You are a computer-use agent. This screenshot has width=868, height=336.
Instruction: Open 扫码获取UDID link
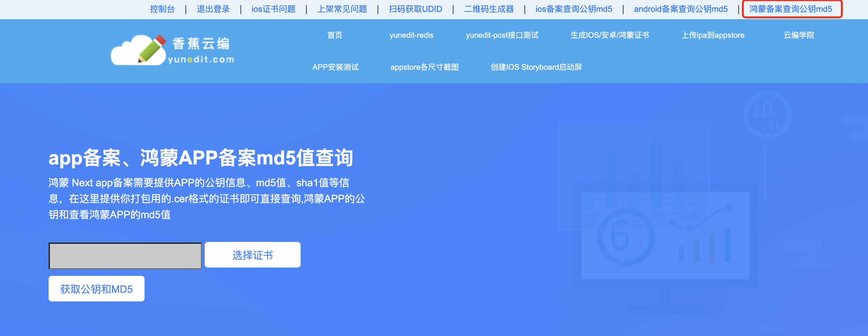click(x=415, y=9)
